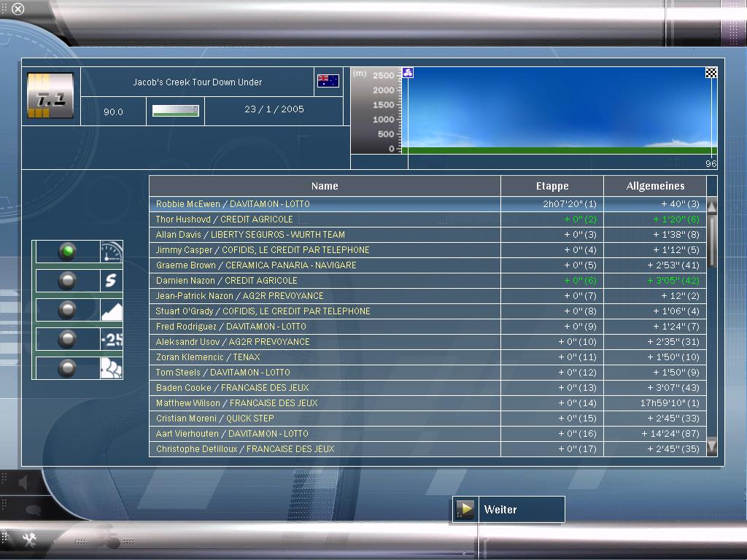Select the row 'Stuart O'Grady / COFIDIS'
Screen dimensions: 747x560
pyautogui.click(x=427, y=311)
